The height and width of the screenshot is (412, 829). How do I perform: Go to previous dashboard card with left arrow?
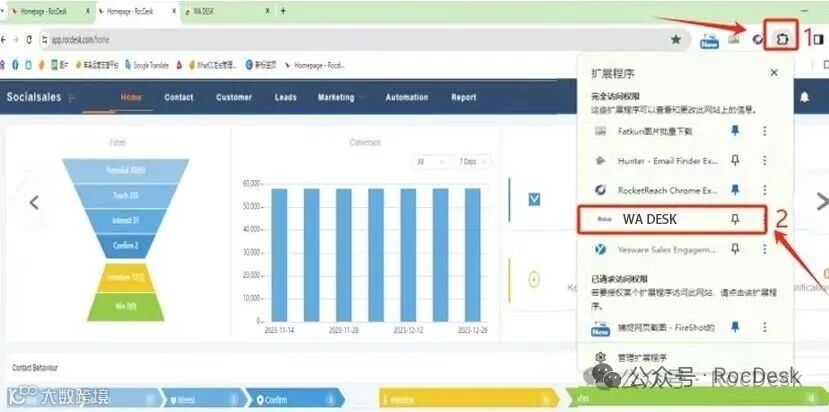coord(34,203)
